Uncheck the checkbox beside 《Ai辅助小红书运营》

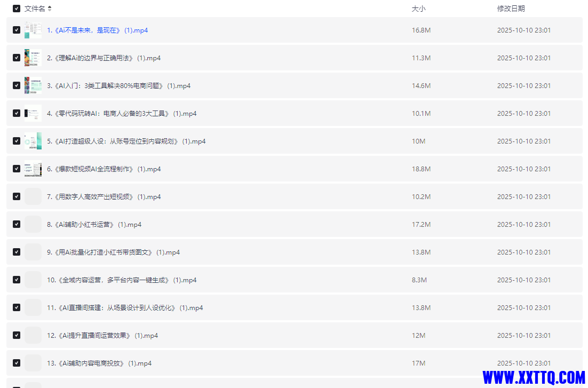(x=16, y=224)
